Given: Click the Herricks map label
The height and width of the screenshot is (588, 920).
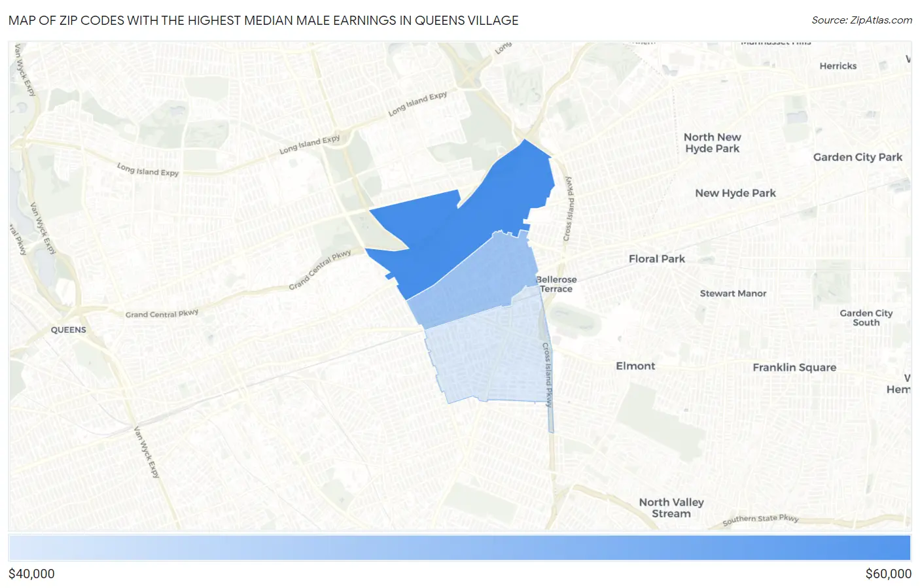Looking at the screenshot, I should click(x=838, y=65).
